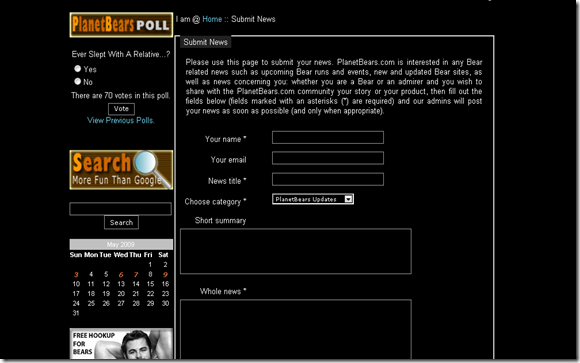Click 'There are 70 votes in this poll' text
The width and height of the screenshot is (580, 363).
click(x=121, y=95)
